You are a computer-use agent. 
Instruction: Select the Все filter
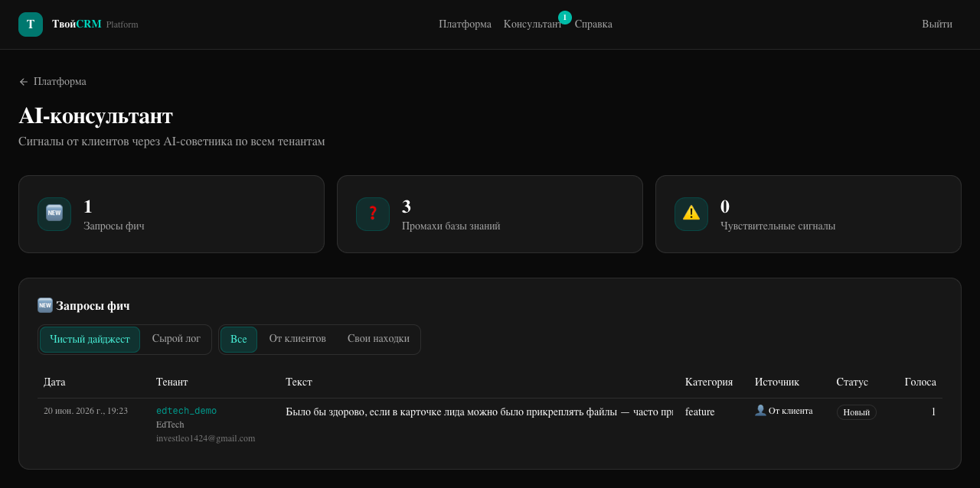click(x=239, y=340)
